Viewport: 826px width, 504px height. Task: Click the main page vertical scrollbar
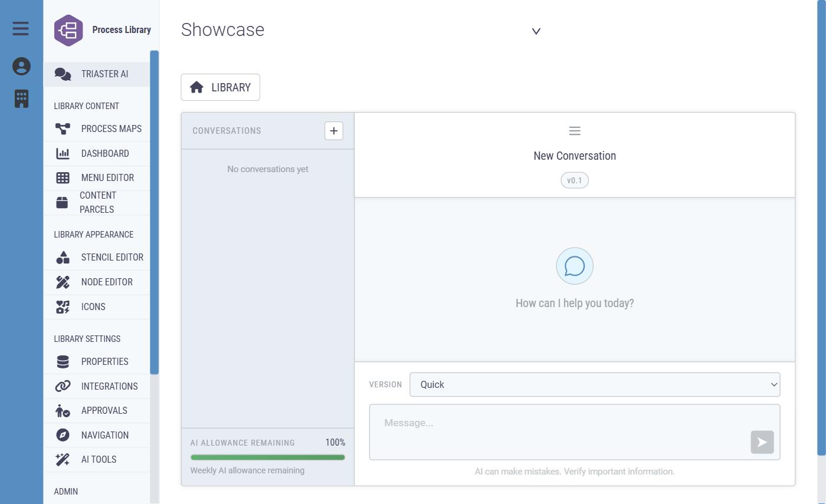(821, 228)
